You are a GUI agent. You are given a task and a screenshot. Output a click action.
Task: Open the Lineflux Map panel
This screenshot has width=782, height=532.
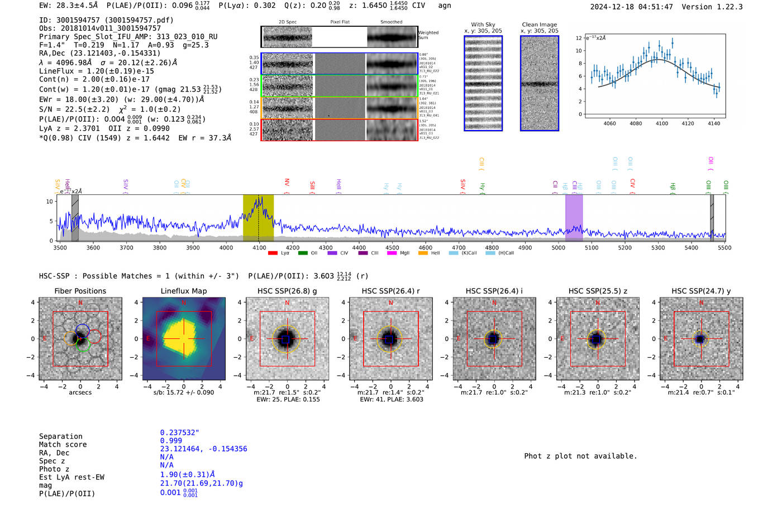(x=184, y=338)
